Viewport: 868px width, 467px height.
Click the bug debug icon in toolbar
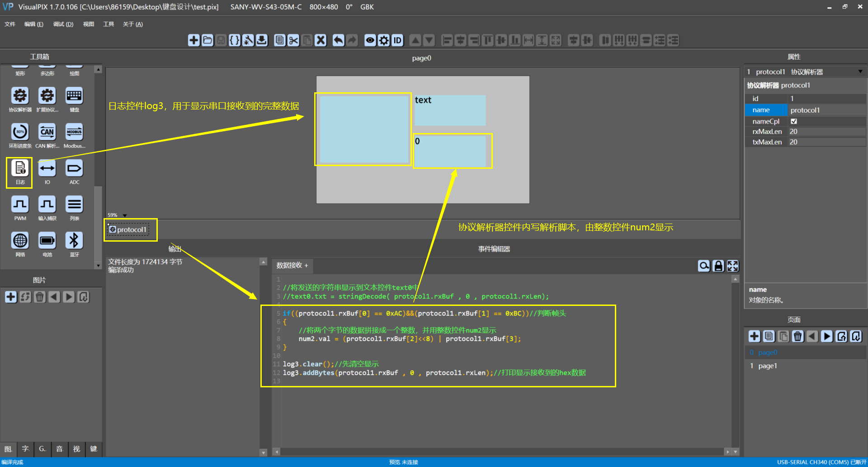click(248, 40)
